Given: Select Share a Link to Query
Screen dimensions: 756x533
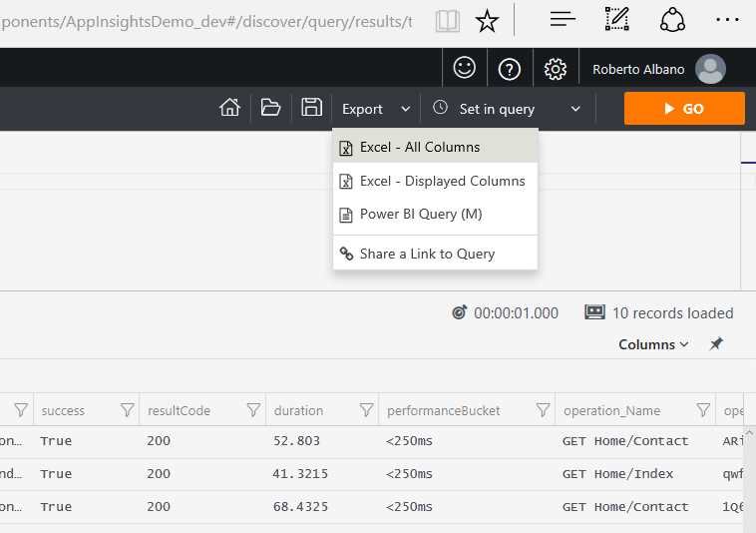Looking at the screenshot, I should tap(436, 254).
